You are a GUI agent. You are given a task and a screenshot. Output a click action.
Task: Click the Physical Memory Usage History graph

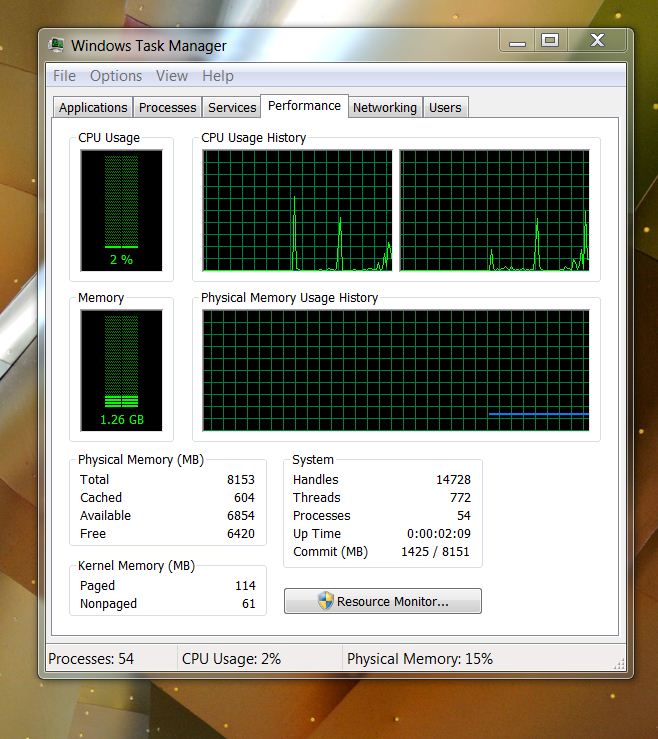[396, 370]
